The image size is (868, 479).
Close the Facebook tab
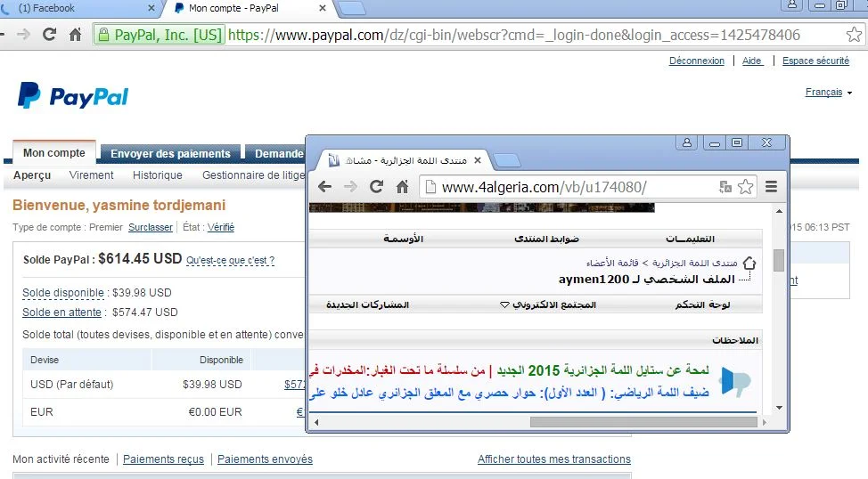[x=151, y=8]
